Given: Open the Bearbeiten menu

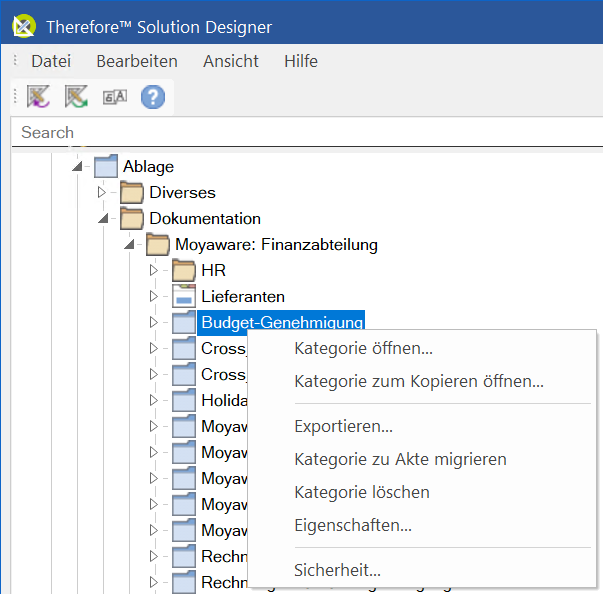Looking at the screenshot, I should 137,61.
